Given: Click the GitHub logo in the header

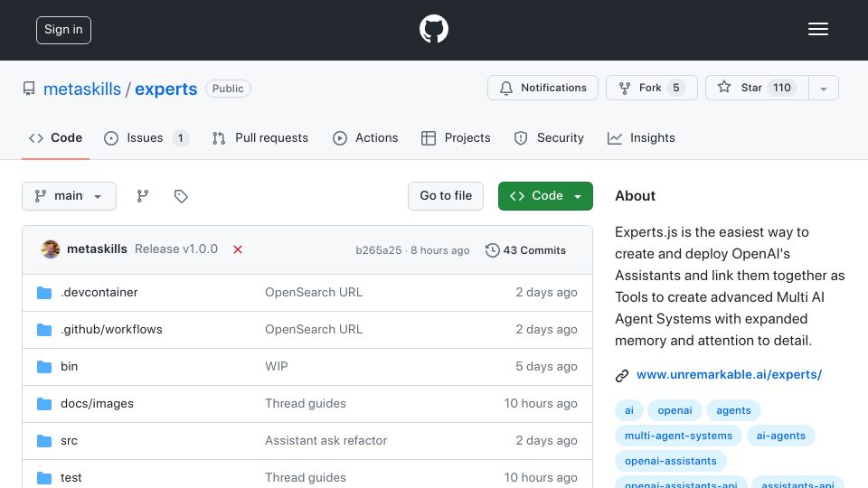Looking at the screenshot, I should pyautogui.click(x=433, y=29).
